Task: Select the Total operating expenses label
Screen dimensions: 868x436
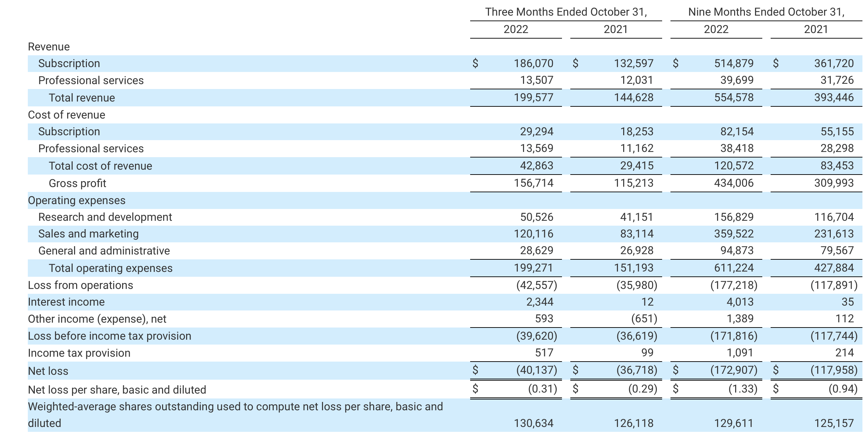Action: (111, 268)
